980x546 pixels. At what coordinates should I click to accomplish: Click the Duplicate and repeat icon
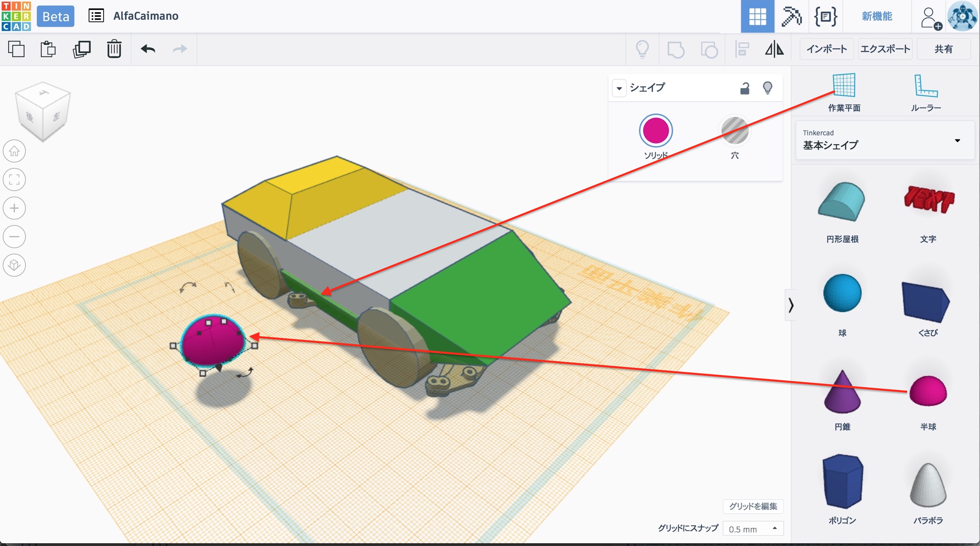pos(81,49)
